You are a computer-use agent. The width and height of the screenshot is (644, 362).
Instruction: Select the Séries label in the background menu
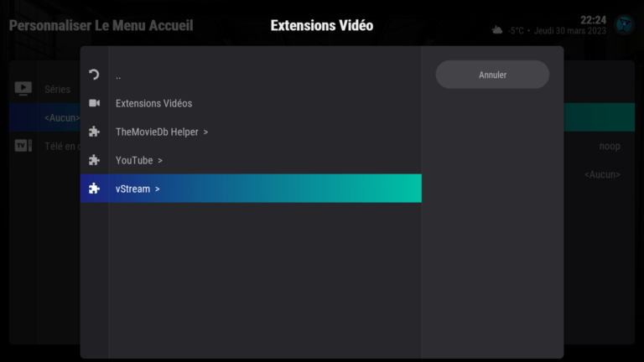pos(58,89)
